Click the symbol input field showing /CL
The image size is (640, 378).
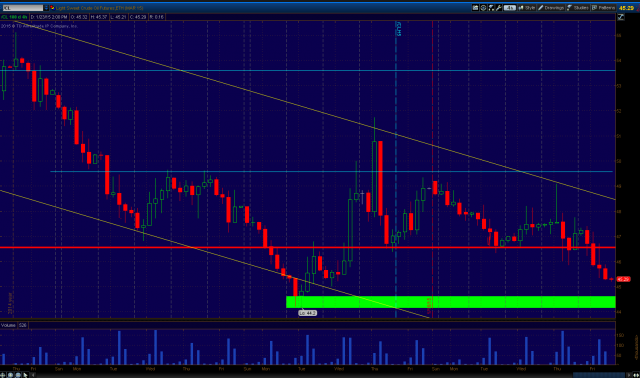pyautogui.click(x=22, y=8)
